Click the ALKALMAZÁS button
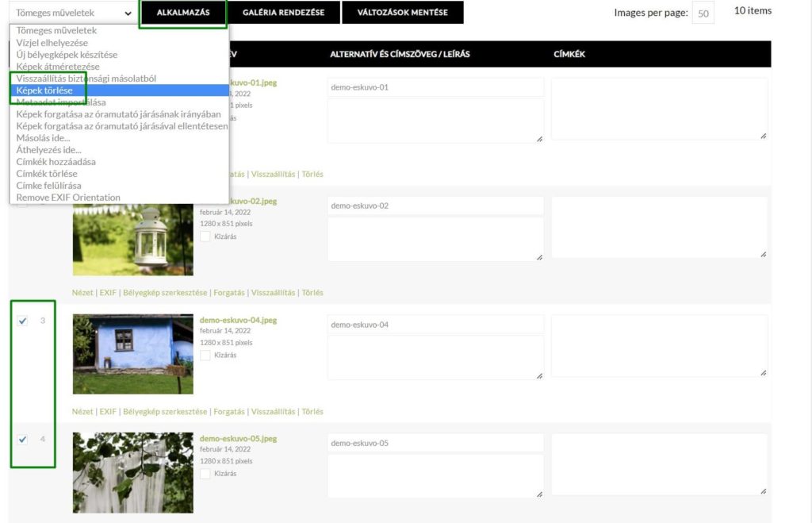This screenshot has width=812, height=523. (183, 13)
